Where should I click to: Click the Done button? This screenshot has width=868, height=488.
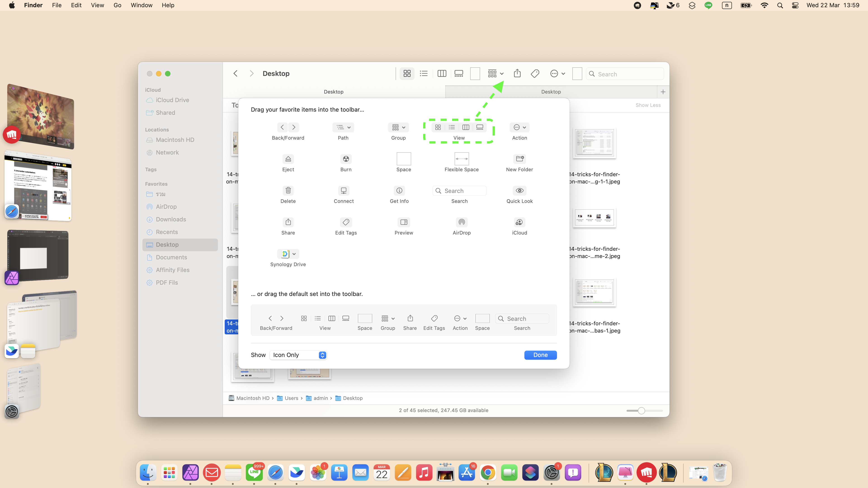[x=540, y=355]
